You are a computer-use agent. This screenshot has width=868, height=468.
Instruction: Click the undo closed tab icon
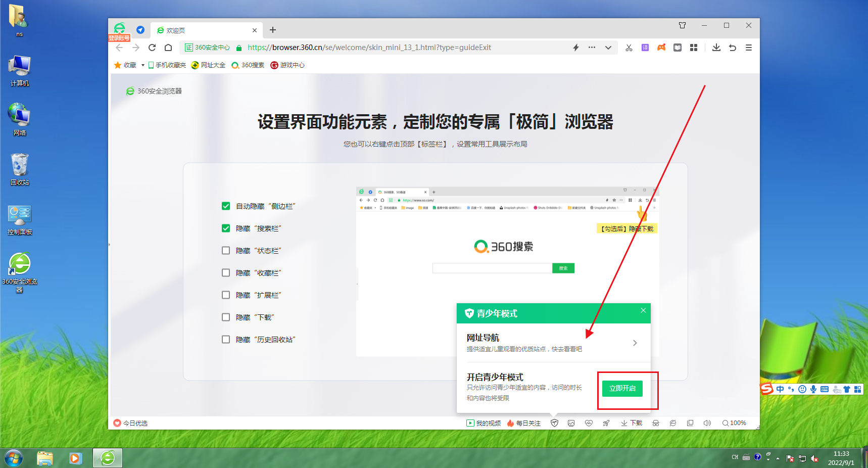[733, 48]
